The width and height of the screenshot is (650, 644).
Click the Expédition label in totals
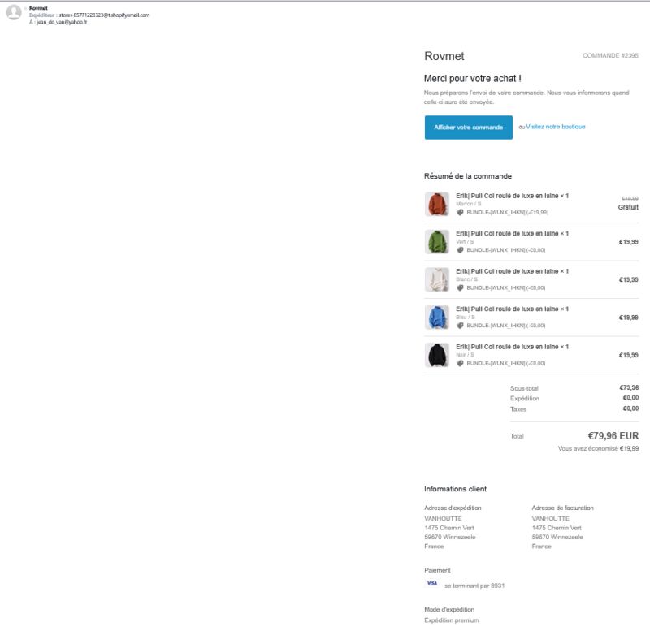524,398
